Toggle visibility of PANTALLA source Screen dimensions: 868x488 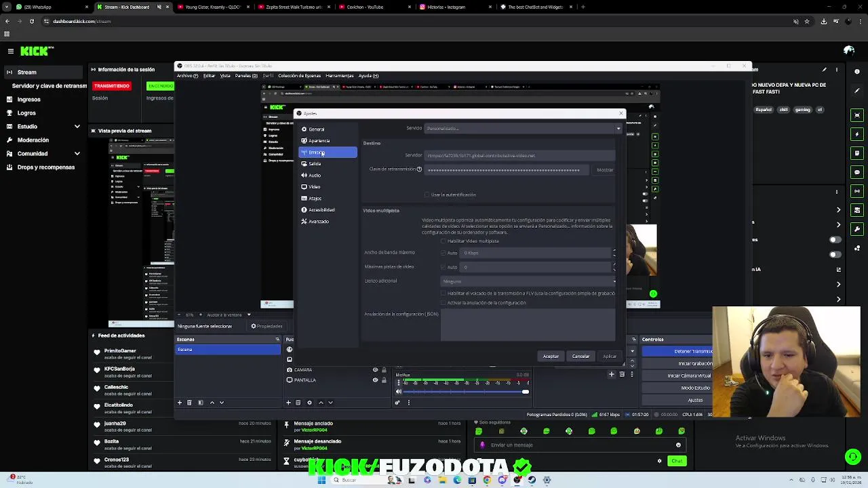pos(375,380)
